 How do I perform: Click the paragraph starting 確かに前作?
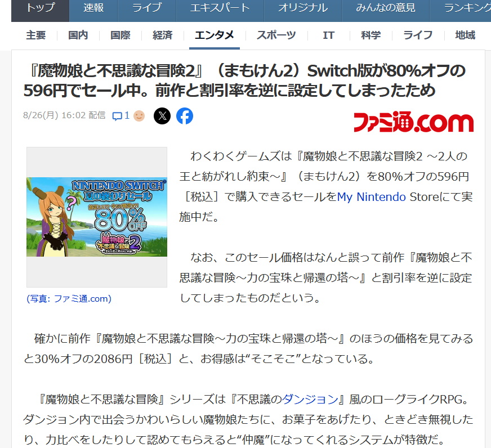click(x=248, y=349)
